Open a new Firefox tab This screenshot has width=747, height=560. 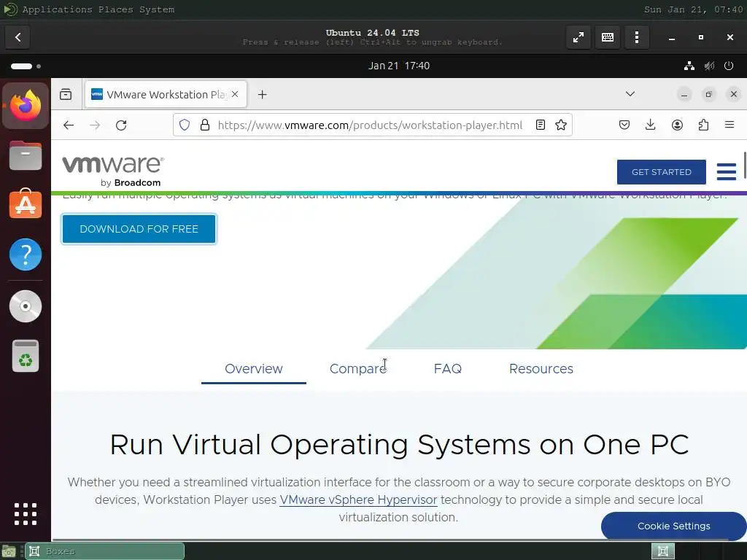tap(262, 94)
